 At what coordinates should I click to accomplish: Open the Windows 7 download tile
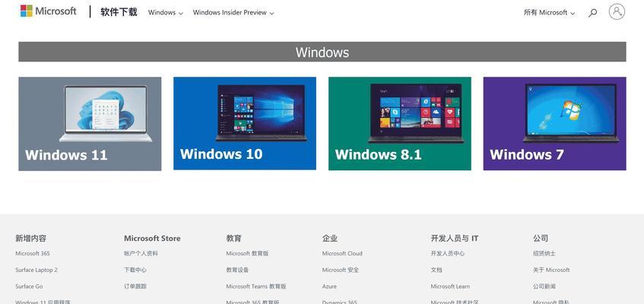pos(554,123)
